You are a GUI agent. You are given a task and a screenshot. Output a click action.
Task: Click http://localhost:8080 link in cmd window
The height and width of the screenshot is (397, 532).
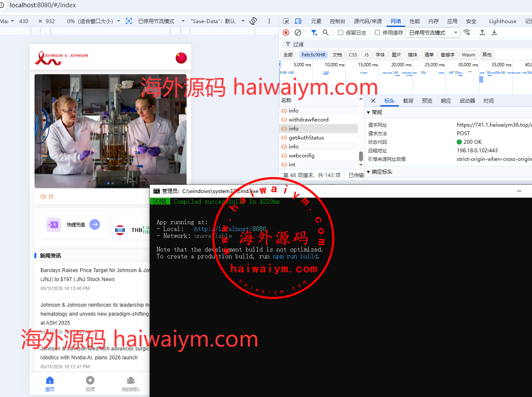pos(230,229)
